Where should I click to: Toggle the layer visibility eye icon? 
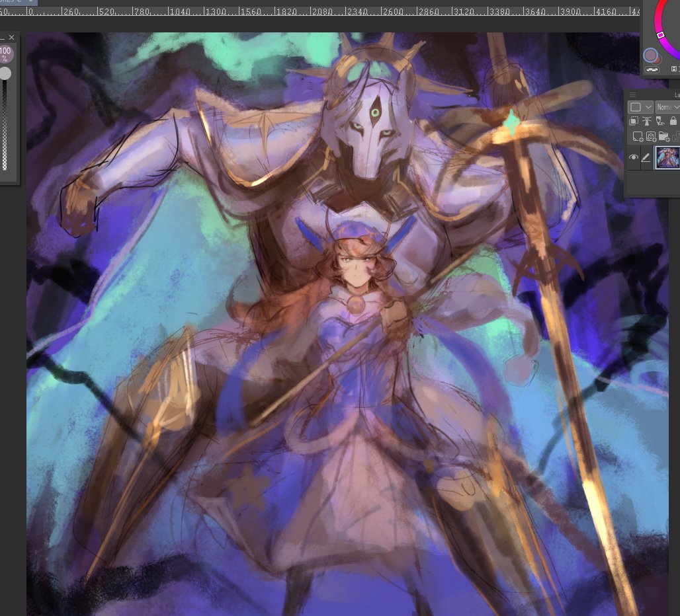click(x=633, y=157)
